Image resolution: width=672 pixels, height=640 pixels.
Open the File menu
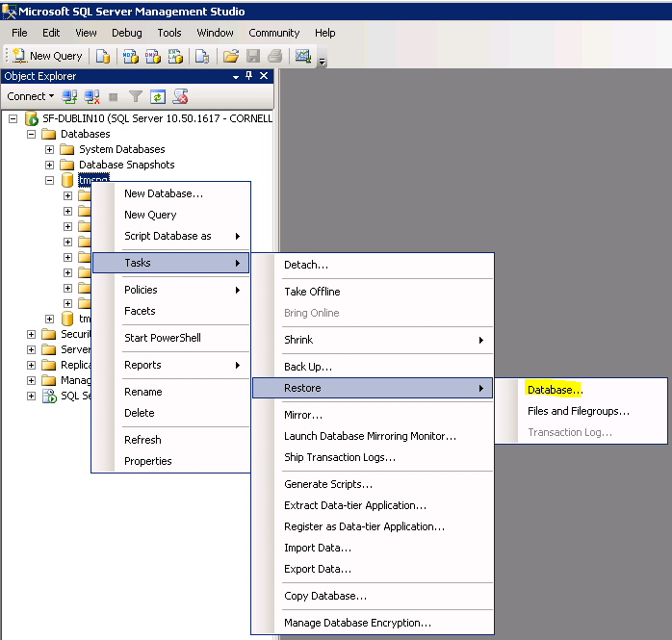tap(19, 33)
